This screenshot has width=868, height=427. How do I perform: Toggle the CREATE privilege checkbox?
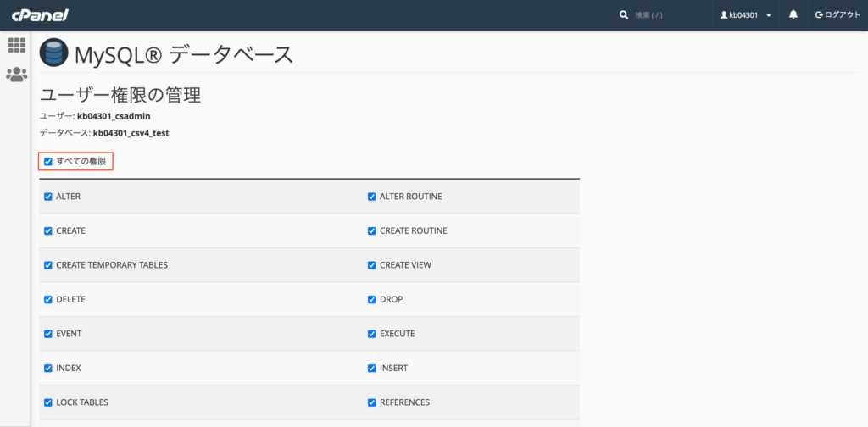(x=48, y=230)
